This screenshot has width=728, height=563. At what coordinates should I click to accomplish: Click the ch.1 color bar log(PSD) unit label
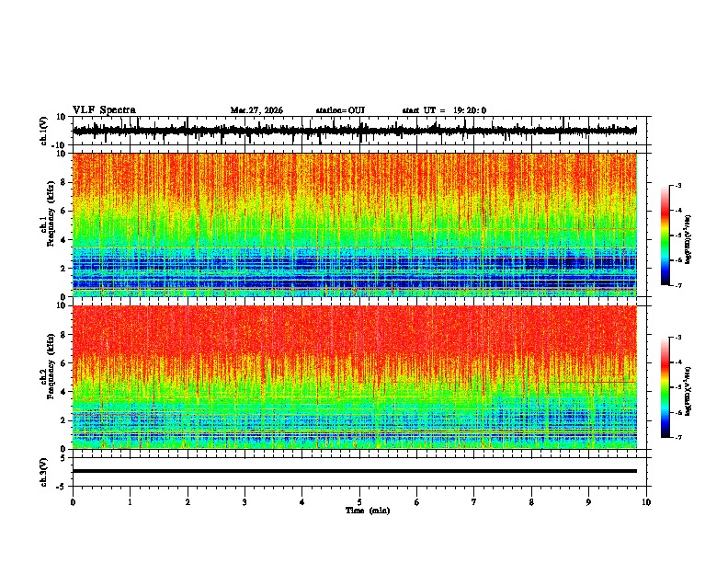(688, 240)
